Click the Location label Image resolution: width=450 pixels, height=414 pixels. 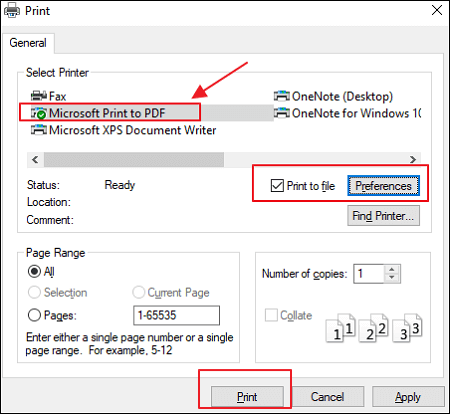tap(49, 202)
